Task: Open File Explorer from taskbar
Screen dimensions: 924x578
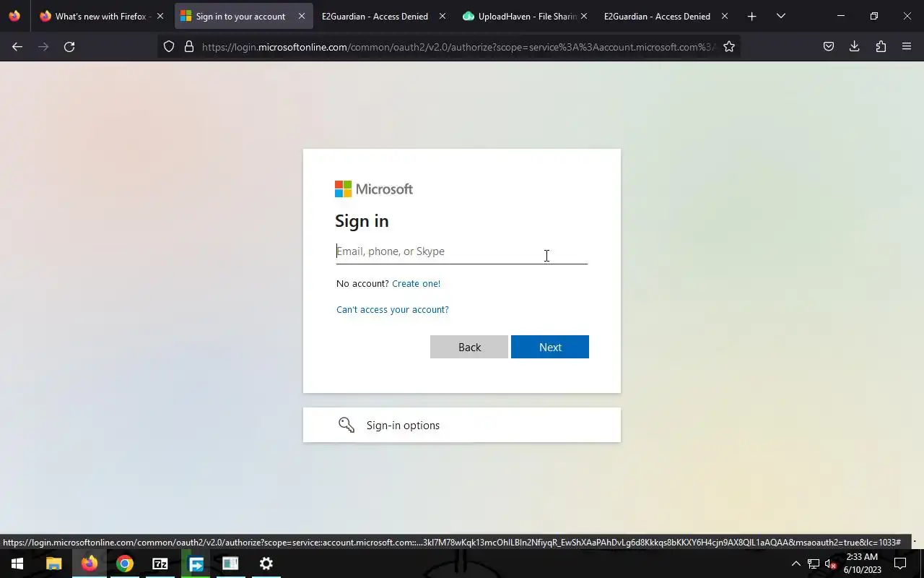Action: pos(54,564)
